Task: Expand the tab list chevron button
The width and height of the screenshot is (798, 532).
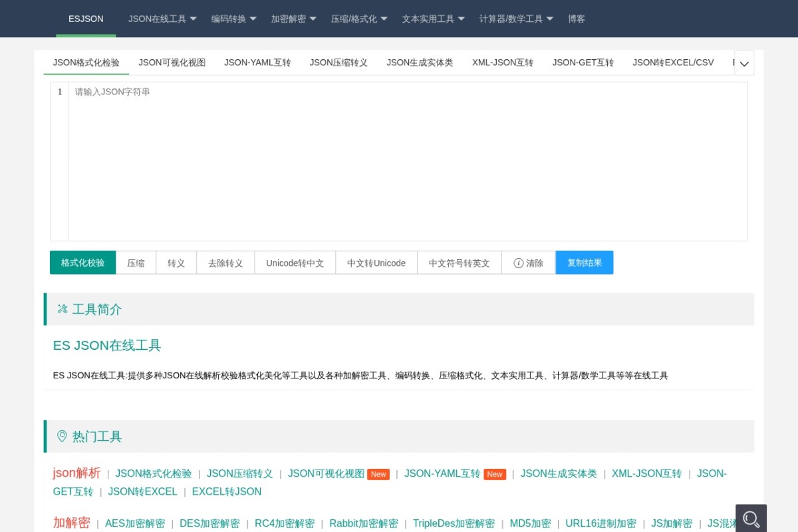Action: tap(744, 63)
